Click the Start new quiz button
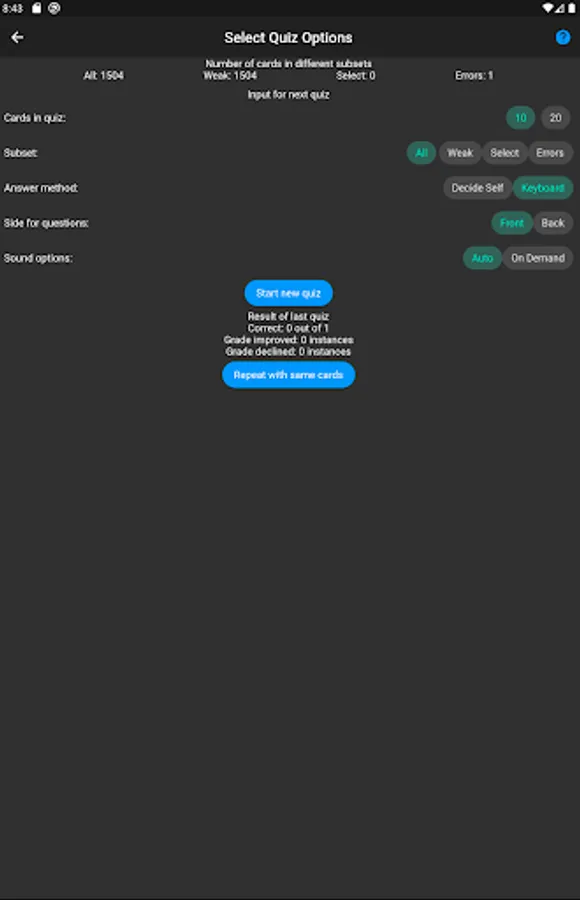The height and width of the screenshot is (900, 580). coord(288,293)
